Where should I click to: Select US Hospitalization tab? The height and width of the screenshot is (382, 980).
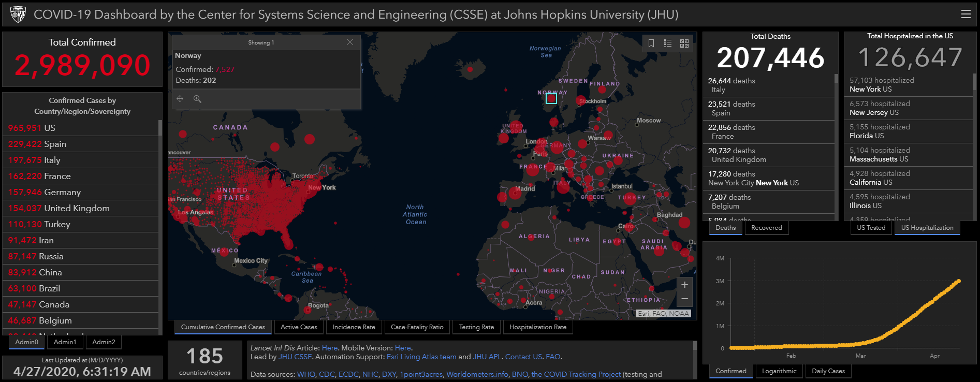coord(927,228)
